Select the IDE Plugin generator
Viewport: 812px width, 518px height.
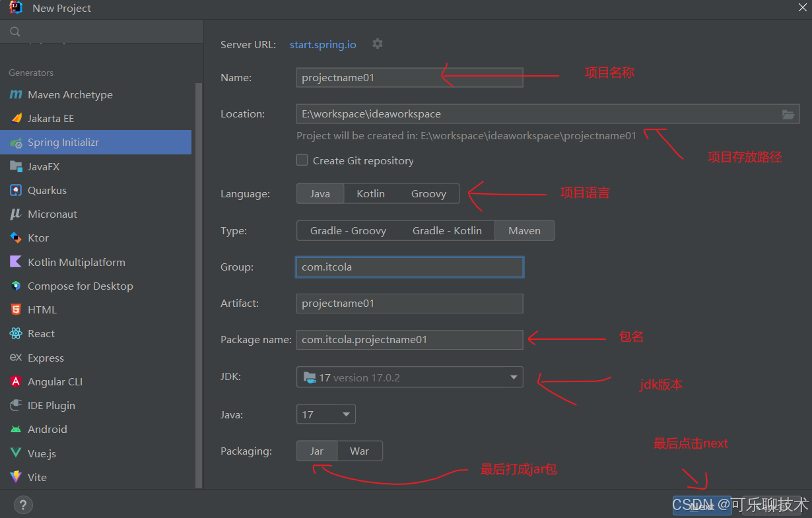(x=96, y=405)
